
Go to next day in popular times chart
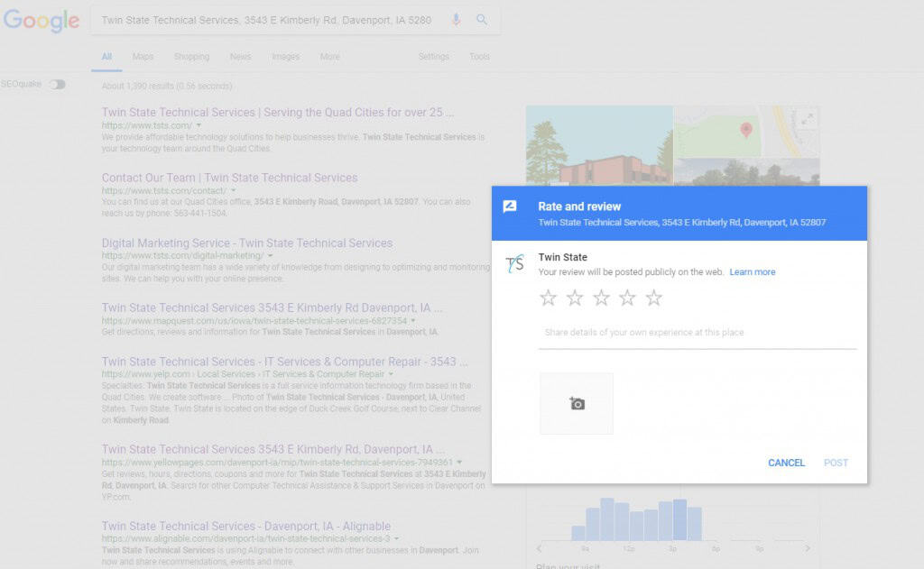(x=808, y=548)
